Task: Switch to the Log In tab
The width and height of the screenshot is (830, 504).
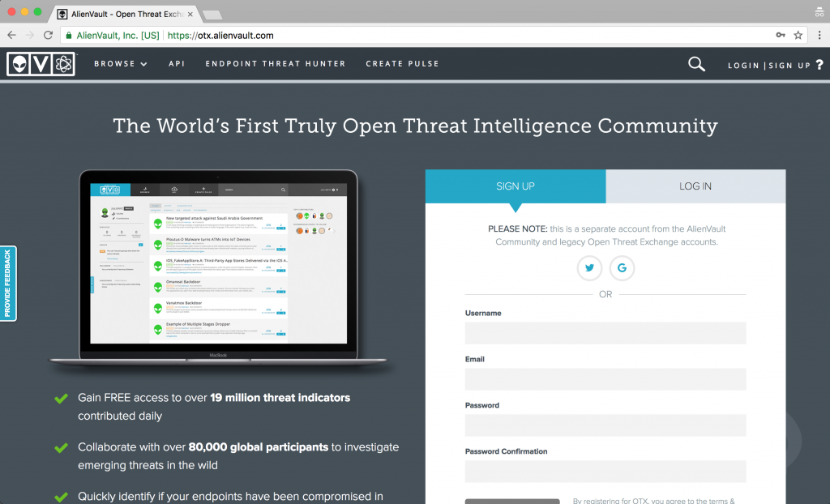Action: 695,186
